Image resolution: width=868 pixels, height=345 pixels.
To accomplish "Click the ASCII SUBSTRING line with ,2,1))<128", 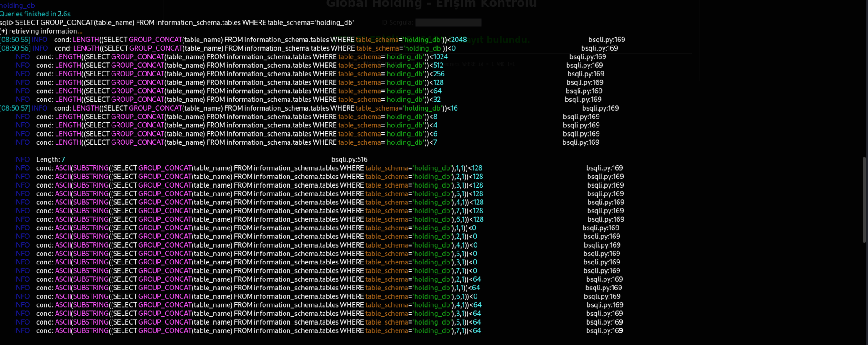I will click(260, 177).
